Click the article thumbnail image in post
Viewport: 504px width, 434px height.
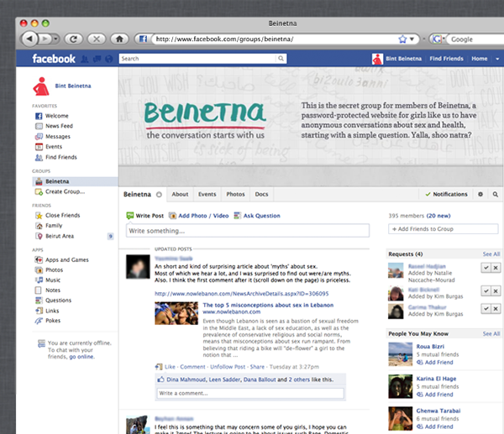pyautogui.click(x=176, y=313)
